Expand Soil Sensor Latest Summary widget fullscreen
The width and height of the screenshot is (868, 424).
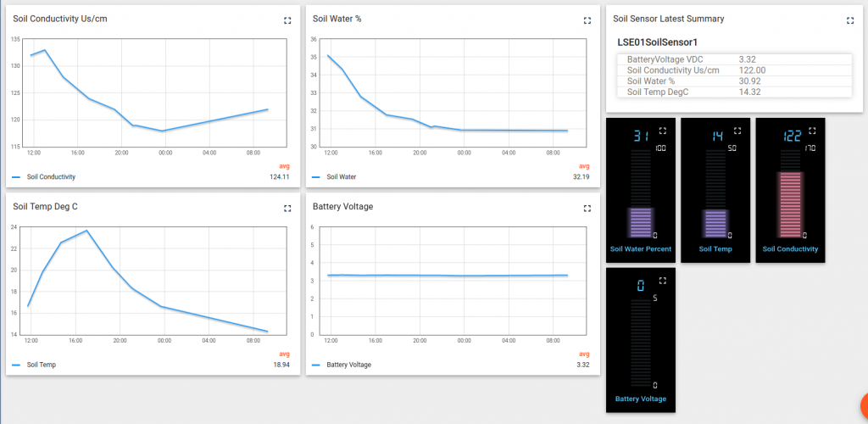tap(850, 20)
